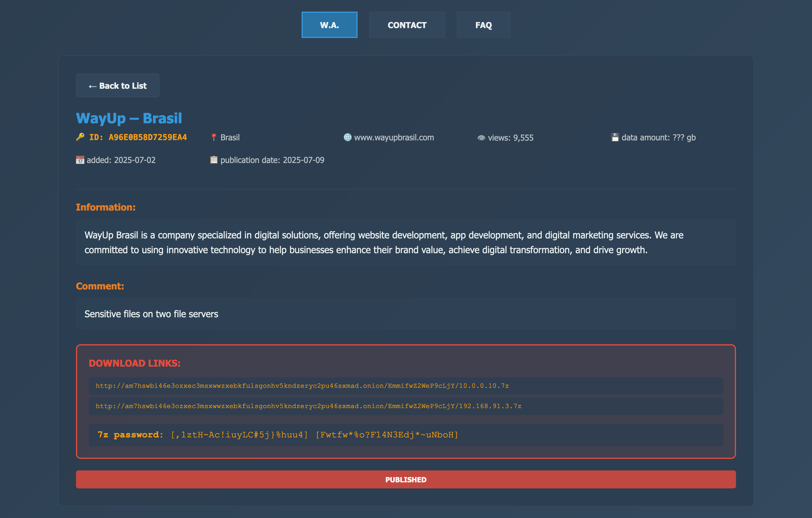Image resolution: width=812 pixels, height=518 pixels.
Task: Click the PUBLISHED status bar
Action: click(406, 479)
